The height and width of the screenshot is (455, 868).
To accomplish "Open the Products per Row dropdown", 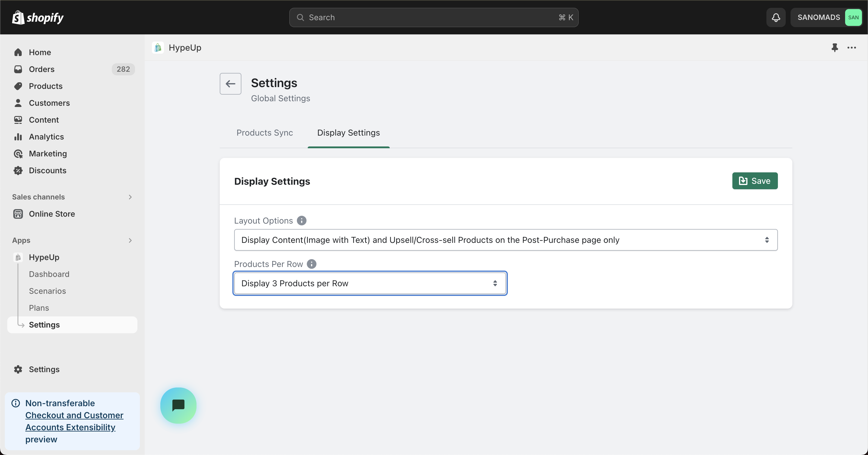I will tap(370, 283).
